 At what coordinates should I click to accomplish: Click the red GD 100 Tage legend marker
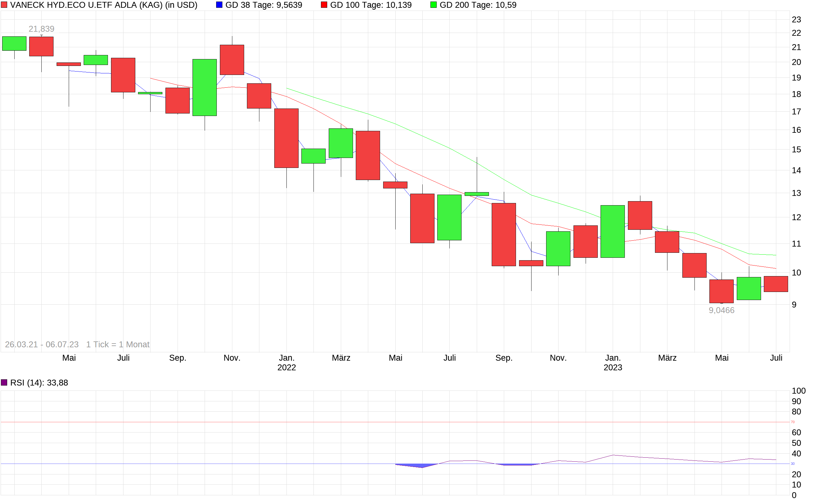324,5
